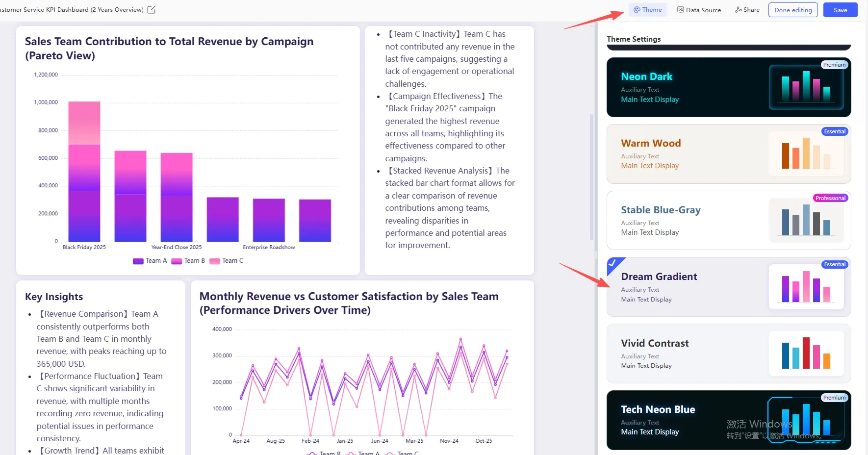Click the edit dashboard title pencil icon
The height and width of the screenshot is (455, 868).
point(152,10)
